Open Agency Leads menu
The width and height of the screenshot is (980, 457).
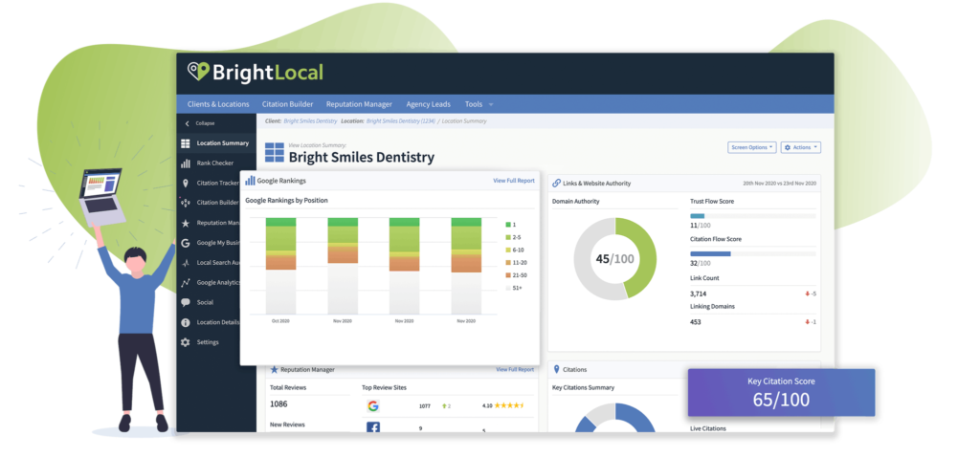tap(428, 104)
